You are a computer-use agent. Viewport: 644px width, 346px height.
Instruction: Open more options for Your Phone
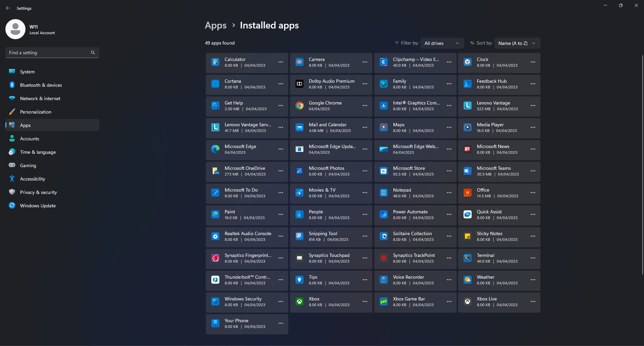coord(281,323)
